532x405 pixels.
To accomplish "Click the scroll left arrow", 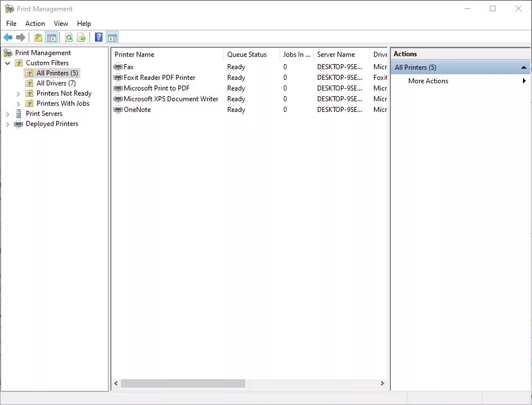I will click(x=116, y=383).
